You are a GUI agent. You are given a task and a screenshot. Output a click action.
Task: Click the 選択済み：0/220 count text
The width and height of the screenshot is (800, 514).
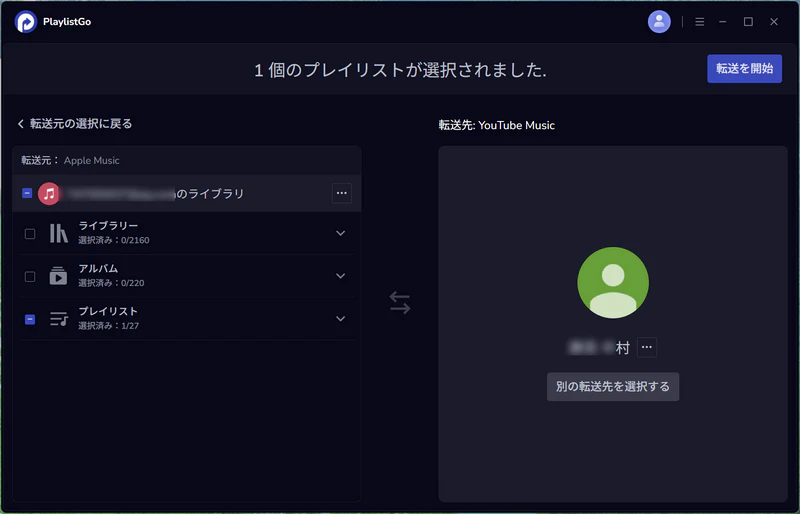(x=111, y=283)
